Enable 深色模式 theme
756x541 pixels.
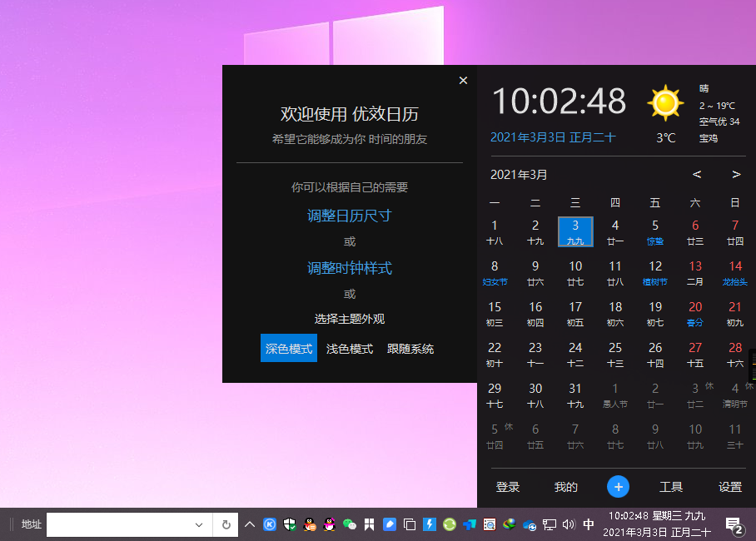click(288, 349)
